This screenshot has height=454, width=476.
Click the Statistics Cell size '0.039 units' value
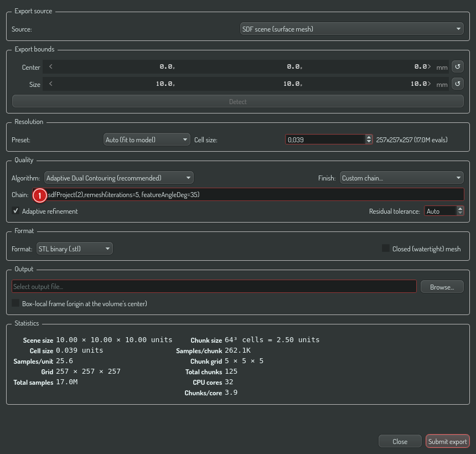pos(80,350)
